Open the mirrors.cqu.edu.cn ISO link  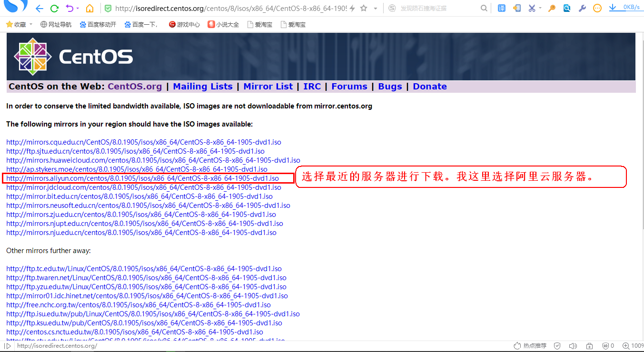coord(144,142)
